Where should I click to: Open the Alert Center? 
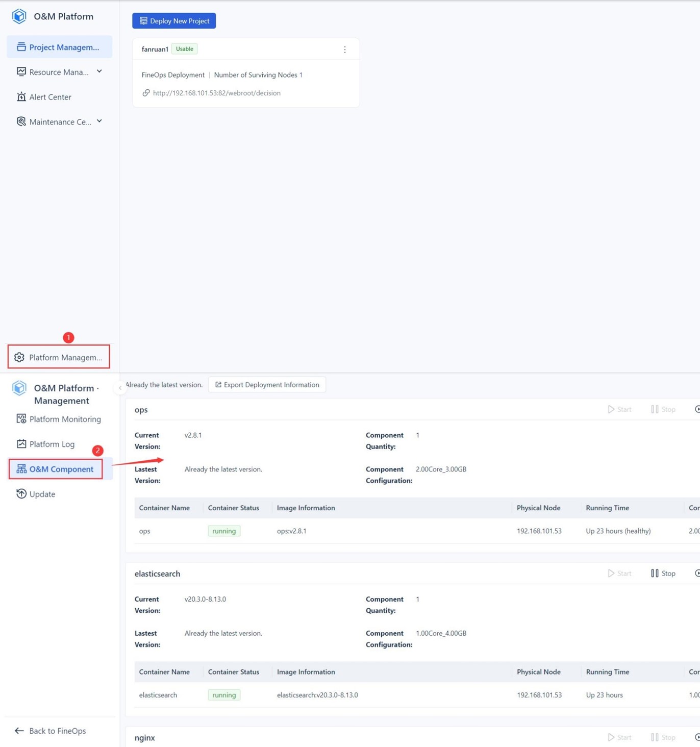tap(50, 97)
